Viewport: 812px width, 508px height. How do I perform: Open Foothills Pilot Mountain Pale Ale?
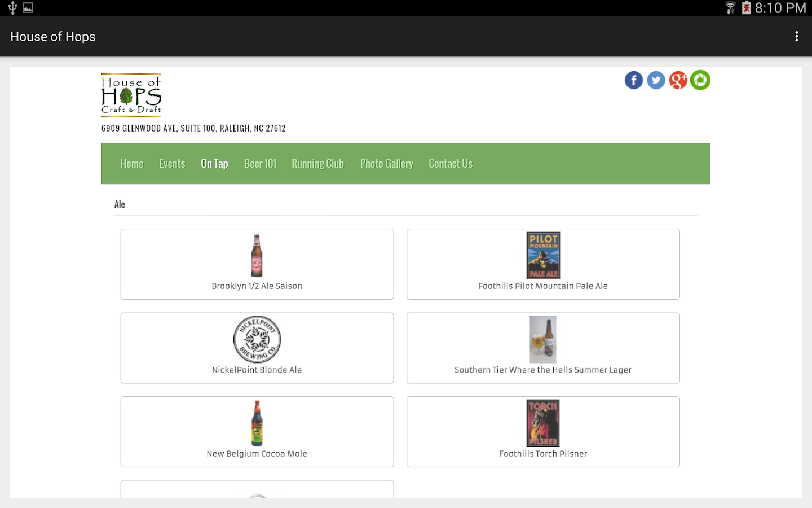pyautogui.click(x=542, y=286)
